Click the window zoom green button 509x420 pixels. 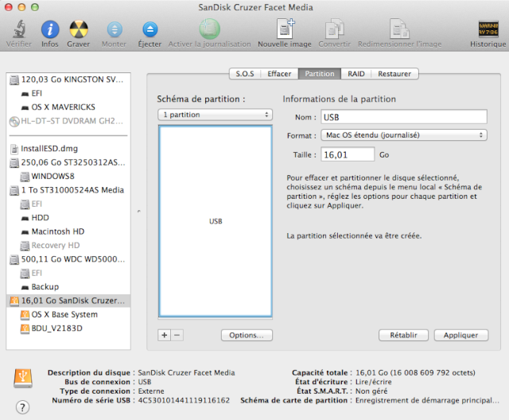(35, 7)
